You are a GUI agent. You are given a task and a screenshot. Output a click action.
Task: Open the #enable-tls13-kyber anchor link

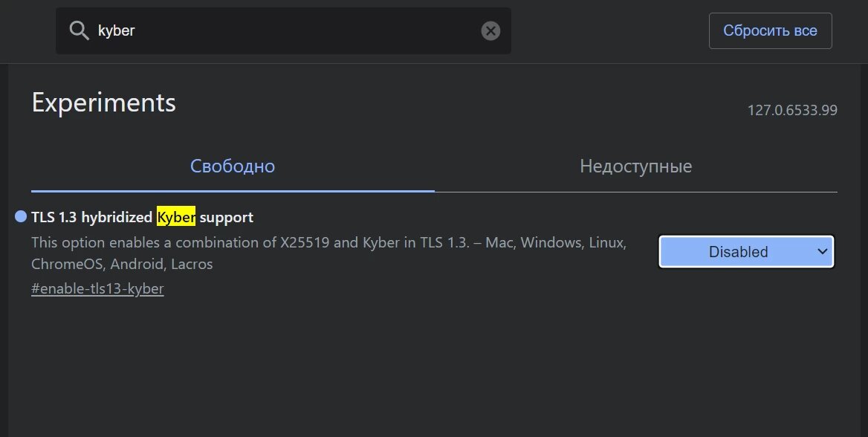tap(97, 288)
